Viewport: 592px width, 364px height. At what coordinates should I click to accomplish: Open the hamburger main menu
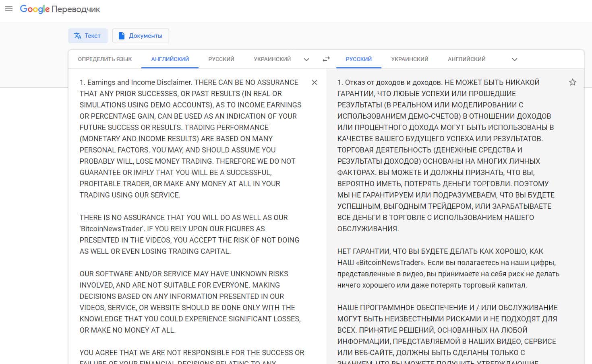pyautogui.click(x=9, y=9)
